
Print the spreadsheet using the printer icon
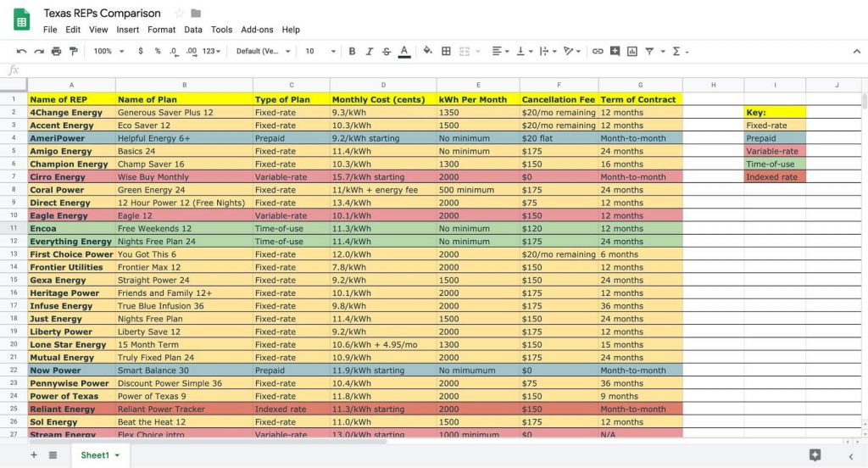tap(56, 52)
